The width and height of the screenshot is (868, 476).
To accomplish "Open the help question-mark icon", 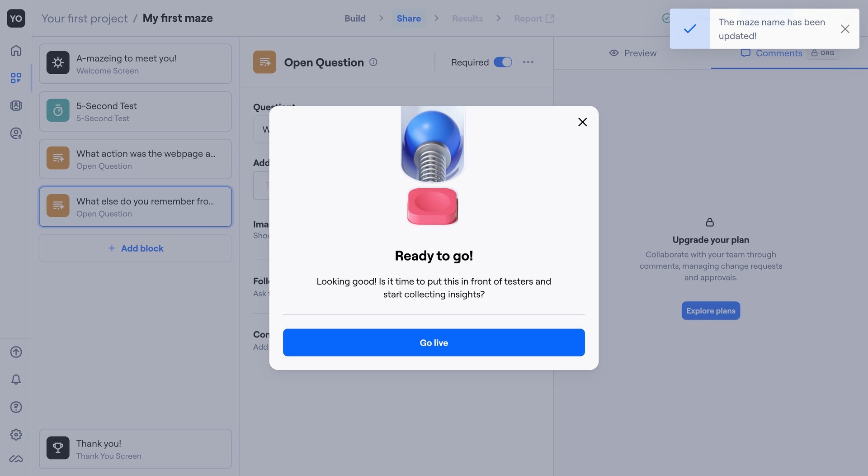I will pos(16,407).
